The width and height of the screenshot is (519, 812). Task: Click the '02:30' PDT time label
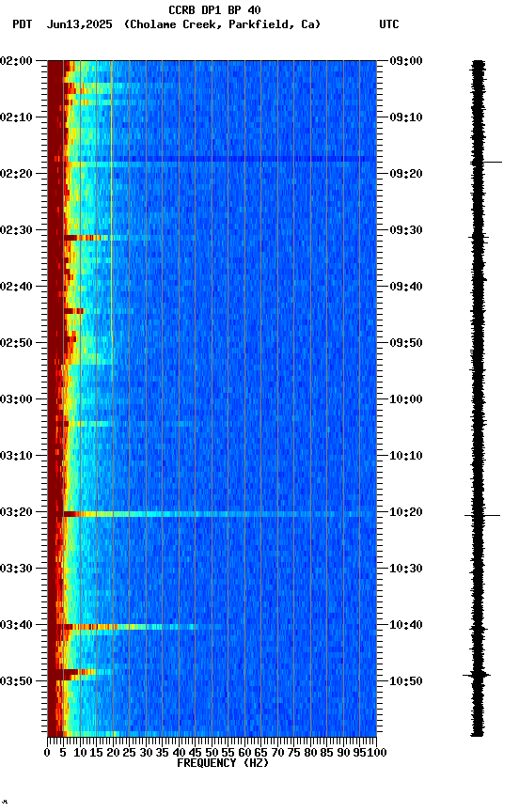click(16, 230)
